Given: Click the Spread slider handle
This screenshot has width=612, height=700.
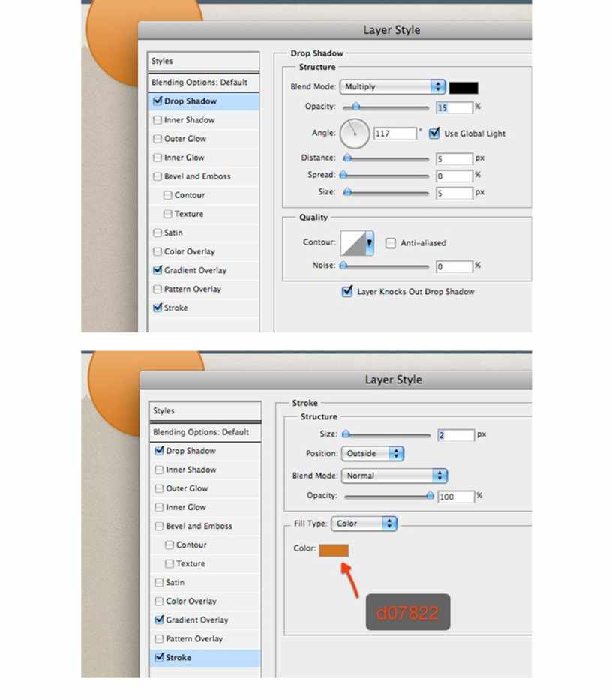Looking at the screenshot, I should pyautogui.click(x=343, y=175).
